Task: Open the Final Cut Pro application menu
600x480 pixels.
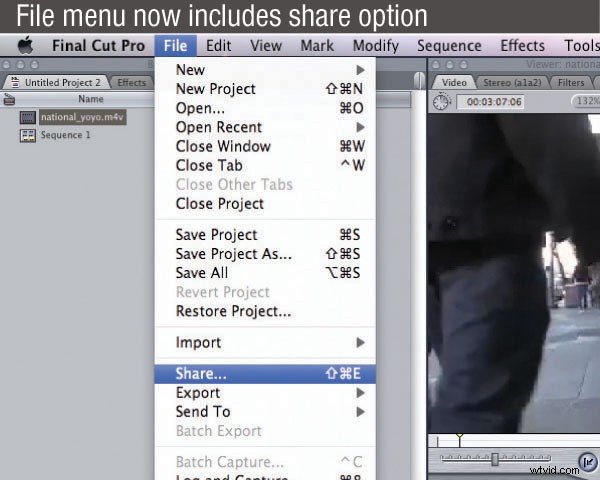Action: point(98,46)
